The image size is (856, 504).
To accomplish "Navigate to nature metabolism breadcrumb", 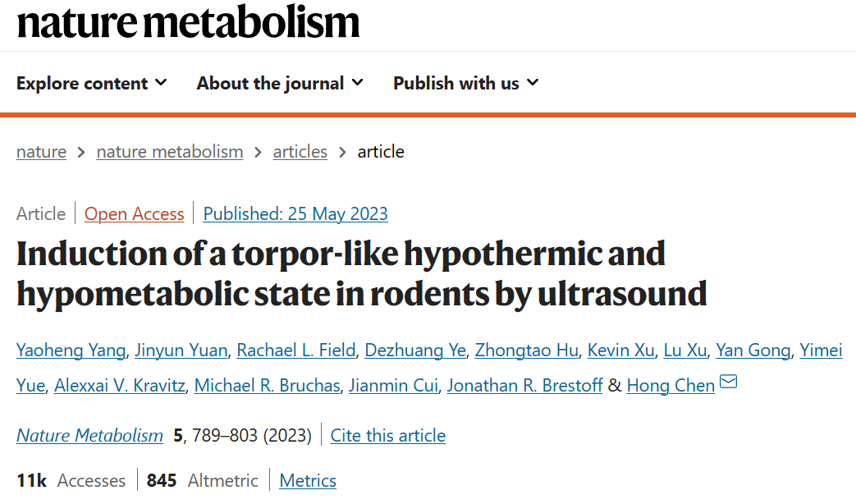I will pyautogui.click(x=170, y=152).
